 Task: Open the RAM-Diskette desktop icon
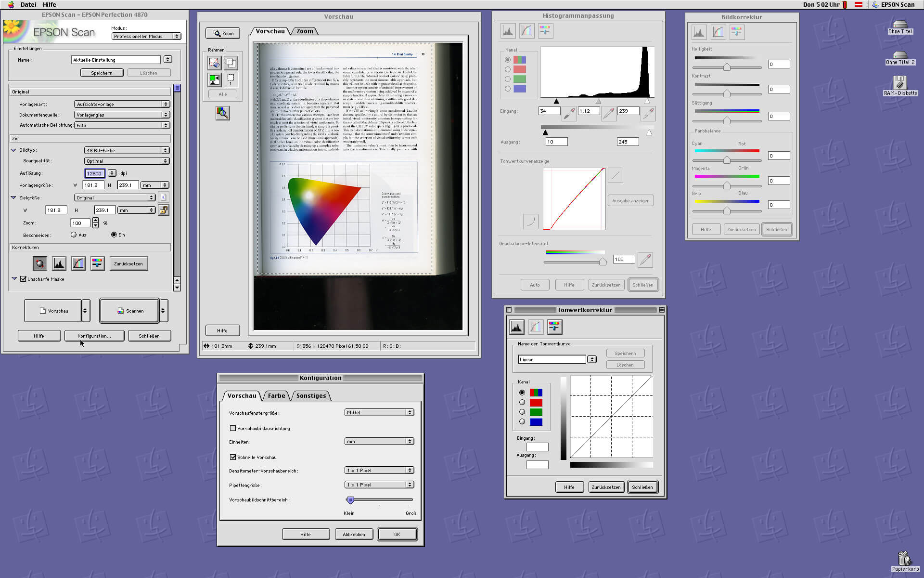(900, 85)
